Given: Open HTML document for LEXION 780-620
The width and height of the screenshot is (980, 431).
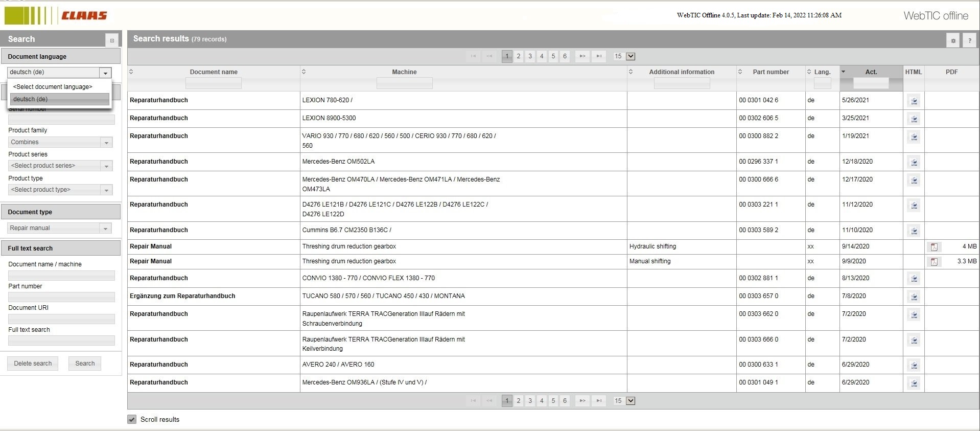Looking at the screenshot, I should coord(914,101).
